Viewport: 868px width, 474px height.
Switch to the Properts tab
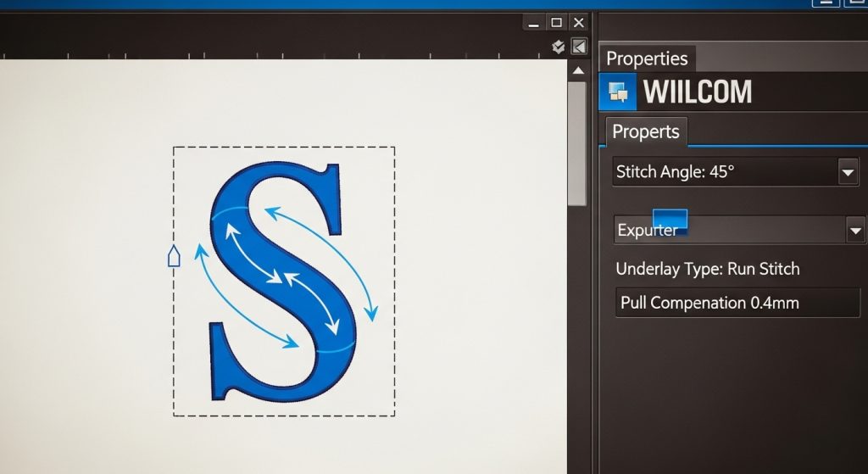(x=645, y=131)
